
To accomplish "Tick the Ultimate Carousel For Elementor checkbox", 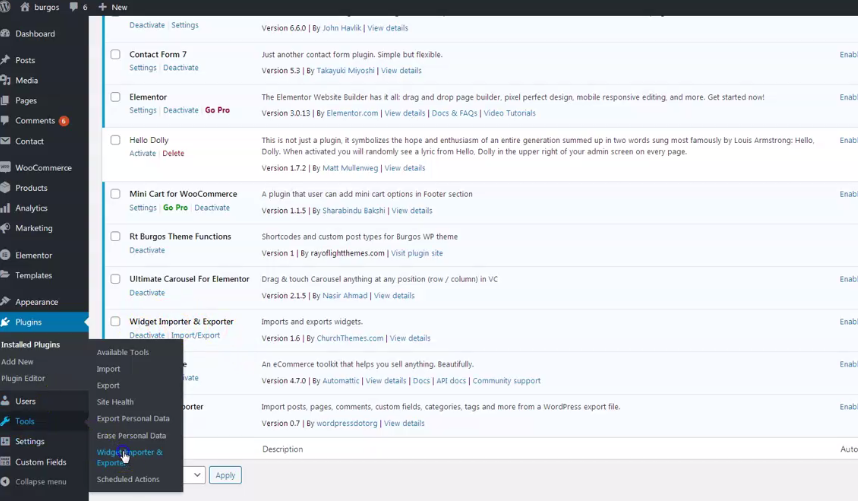I will point(115,279).
